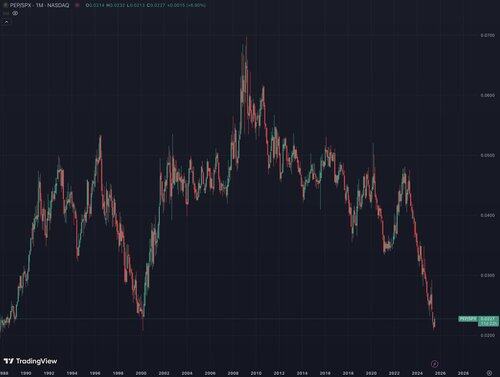Click the lightning event marker near 2026
This screenshot has height=377, width=500.
pos(434,364)
